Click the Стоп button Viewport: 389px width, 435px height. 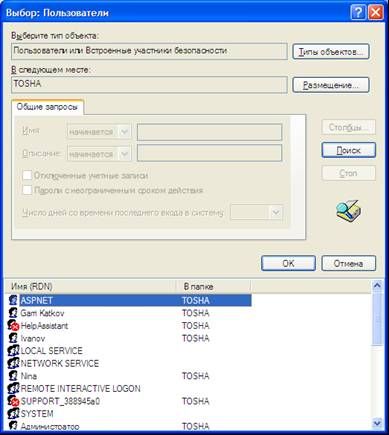[x=348, y=173]
